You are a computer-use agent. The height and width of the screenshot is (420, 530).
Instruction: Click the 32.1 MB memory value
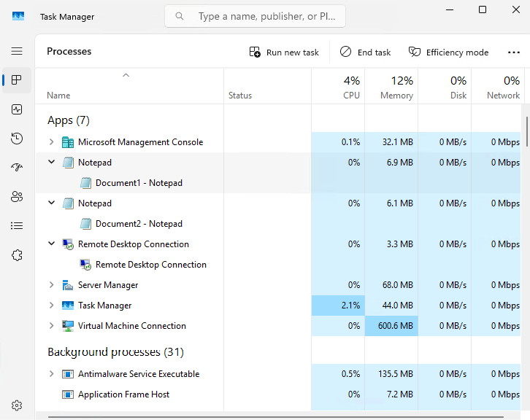397,142
